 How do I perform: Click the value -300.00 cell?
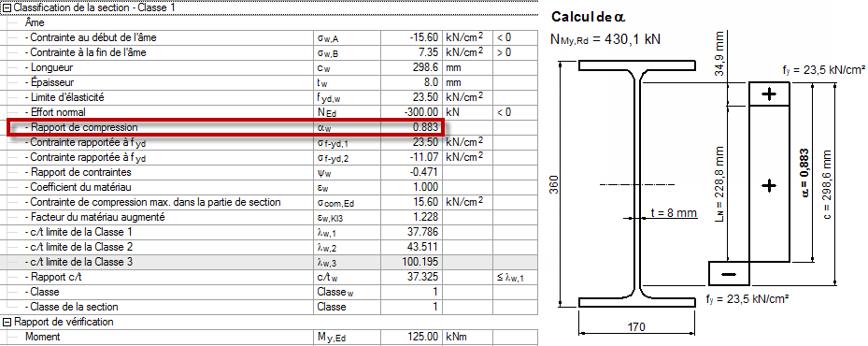coord(411,112)
